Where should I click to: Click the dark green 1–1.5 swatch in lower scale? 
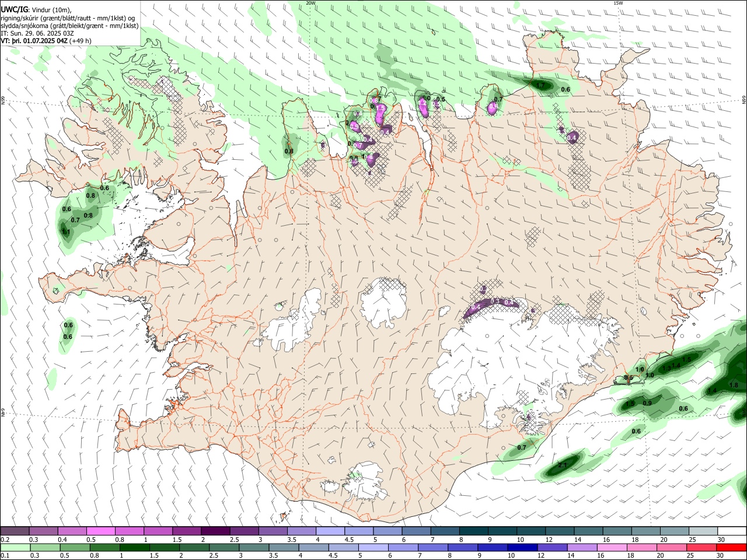pyautogui.click(x=134, y=547)
